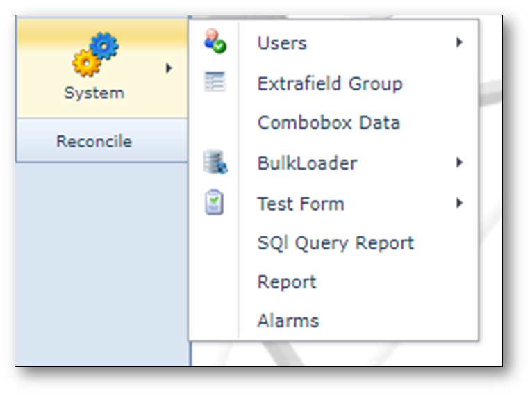Select the Test Form menu text
Screen dimensions: 532x396
(300, 204)
